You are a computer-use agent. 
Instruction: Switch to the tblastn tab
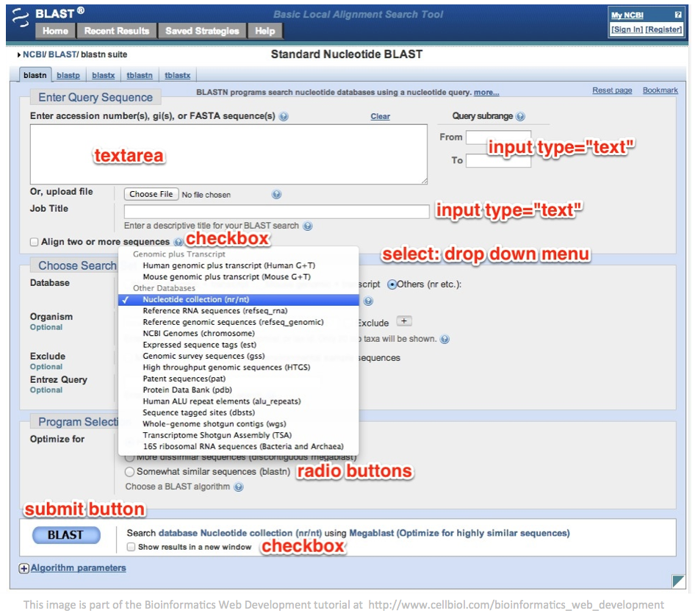click(x=140, y=76)
